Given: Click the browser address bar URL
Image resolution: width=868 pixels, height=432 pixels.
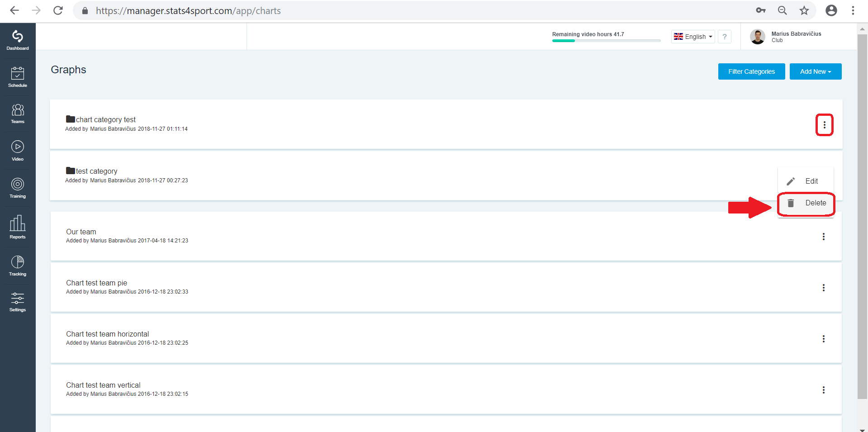Looking at the screenshot, I should pos(188,10).
